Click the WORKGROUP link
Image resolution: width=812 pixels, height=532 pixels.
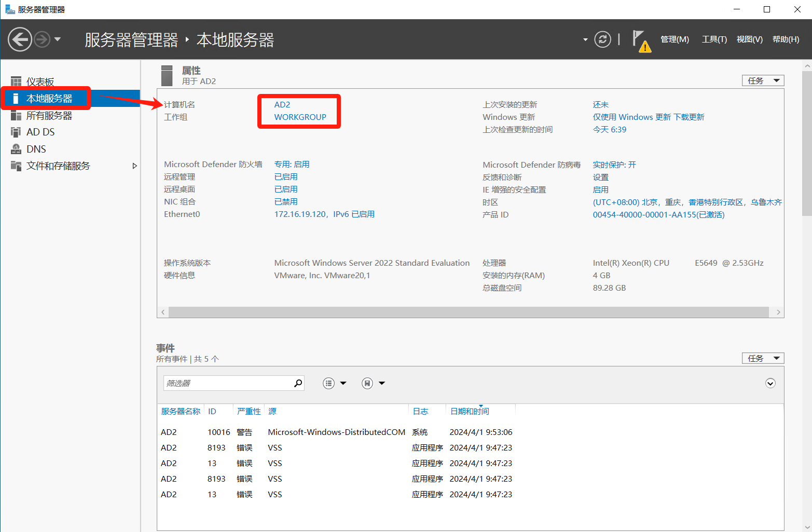click(x=300, y=117)
